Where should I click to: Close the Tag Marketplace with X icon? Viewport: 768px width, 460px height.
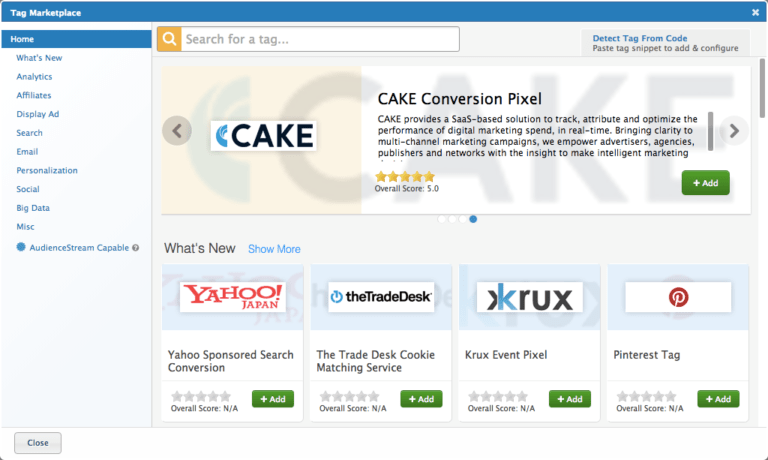point(755,12)
